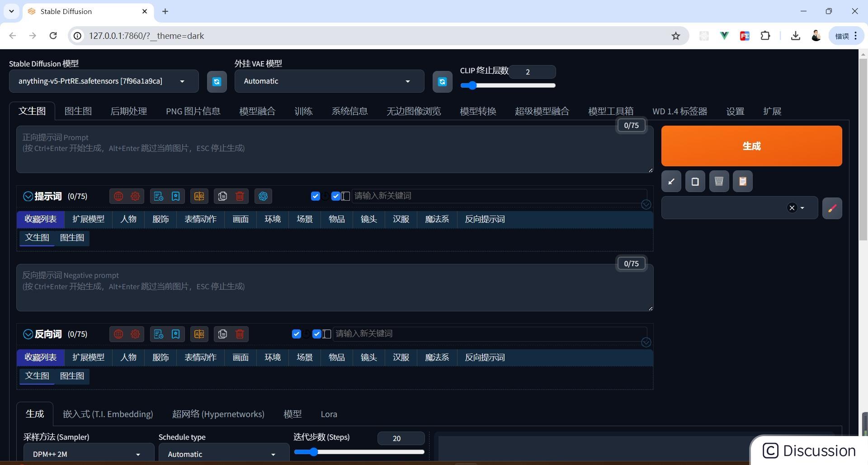
Task: Click the white notepad icon under Generate
Action: point(695,181)
